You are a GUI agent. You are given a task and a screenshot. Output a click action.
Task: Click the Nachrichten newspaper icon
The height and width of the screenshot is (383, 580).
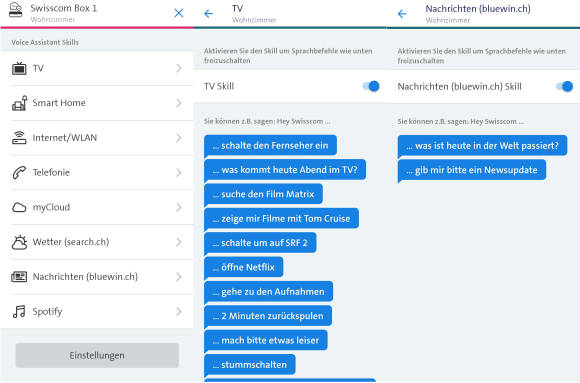pos(19,277)
